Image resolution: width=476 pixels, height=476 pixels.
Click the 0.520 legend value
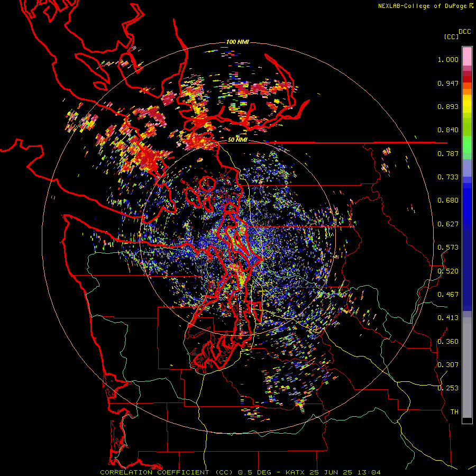tap(448, 271)
